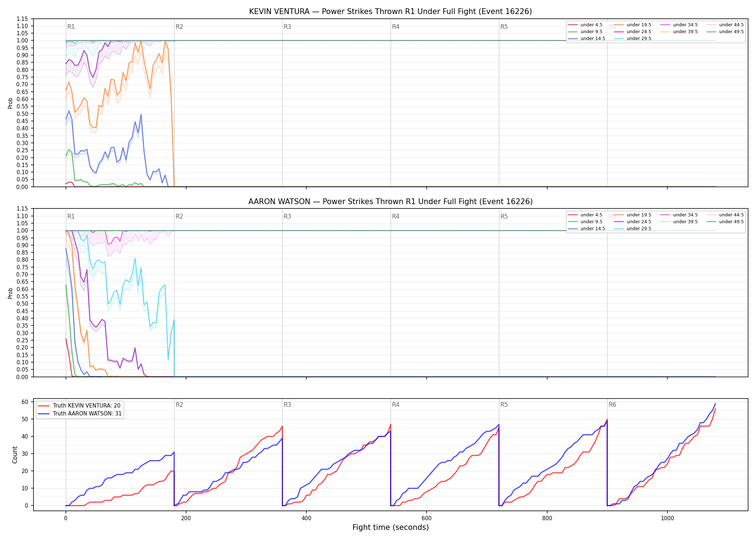Click the R4 marker in Kevin Ventura chart

[396, 27]
